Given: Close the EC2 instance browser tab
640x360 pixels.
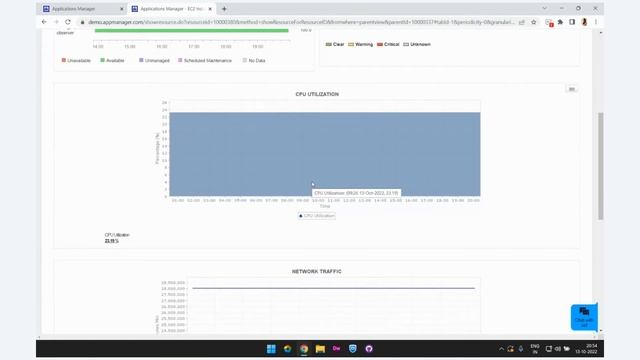Looking at the screenshot, I should click(x=210, y=9).
